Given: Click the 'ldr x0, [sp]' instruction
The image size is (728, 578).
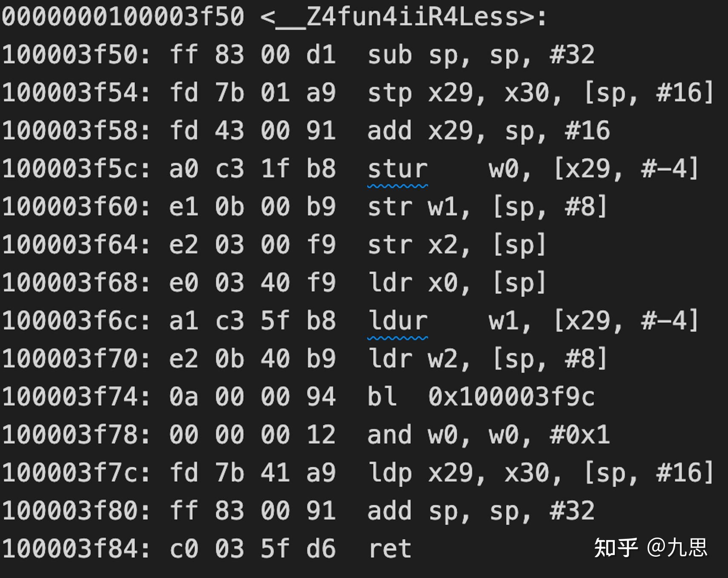Looking at the screenshot, I should click(456, 283).
